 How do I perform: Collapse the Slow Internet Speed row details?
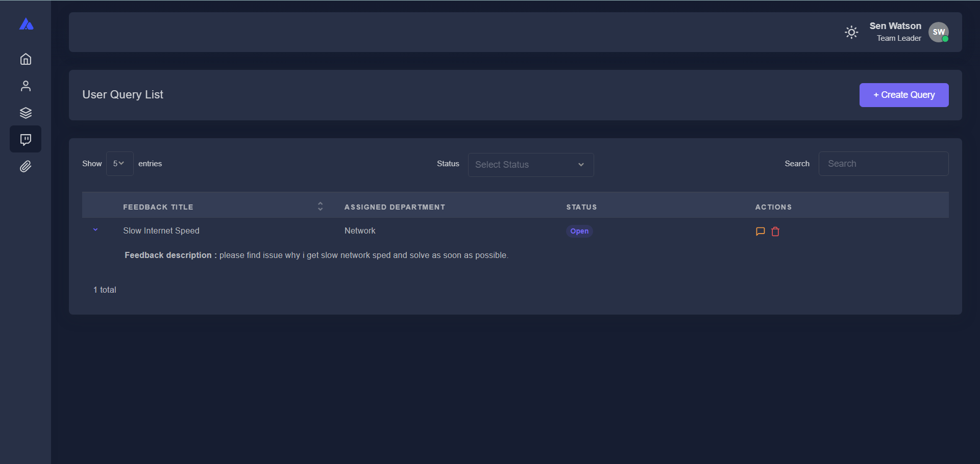(95, 230)
